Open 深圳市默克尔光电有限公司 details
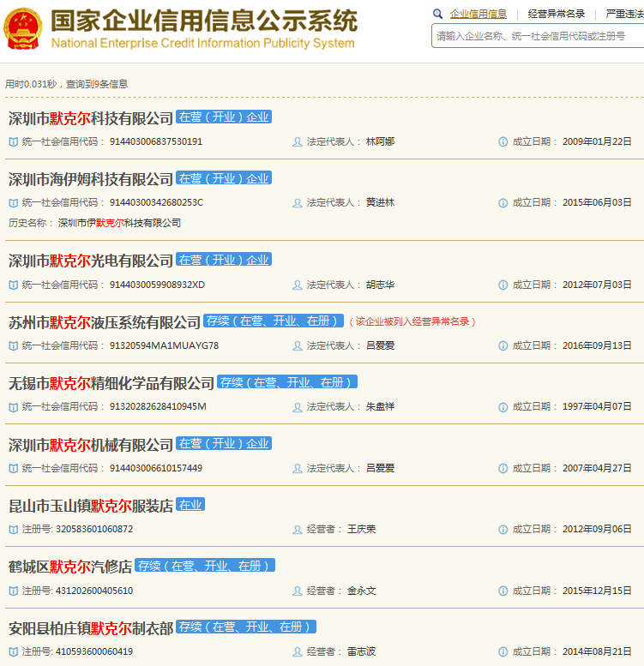644x666 pixels. pyautogui.click(x=91, y=261)
